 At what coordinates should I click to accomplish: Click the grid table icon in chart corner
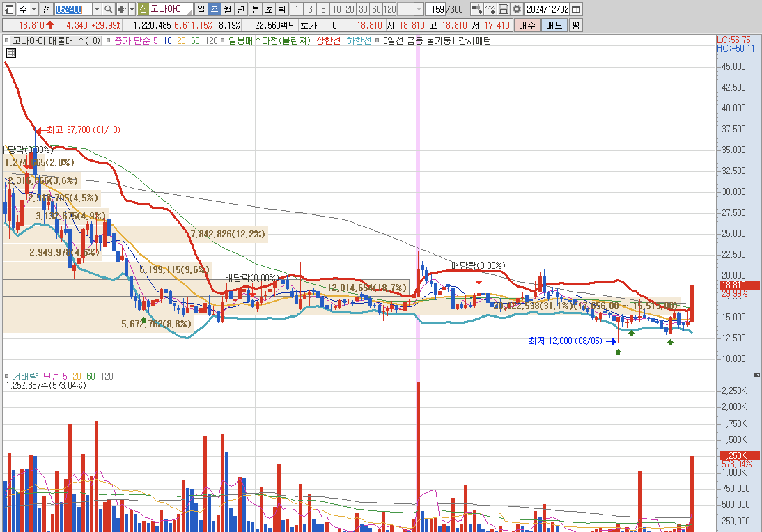pos(11,53)
